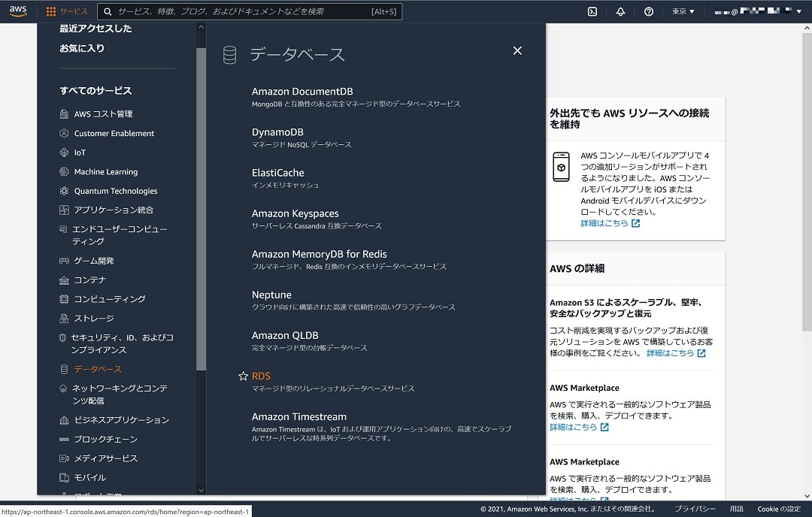Select the モバイル category label
The width and height of the screenshot is (812, 517).
[x=90, y=477]
